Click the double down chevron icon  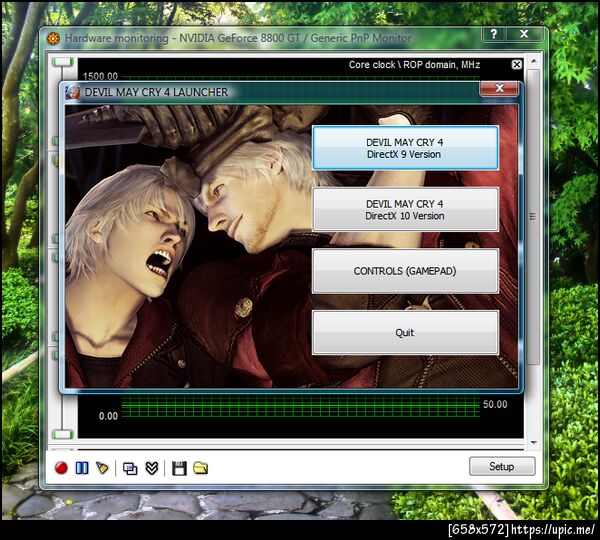[152, 468]
